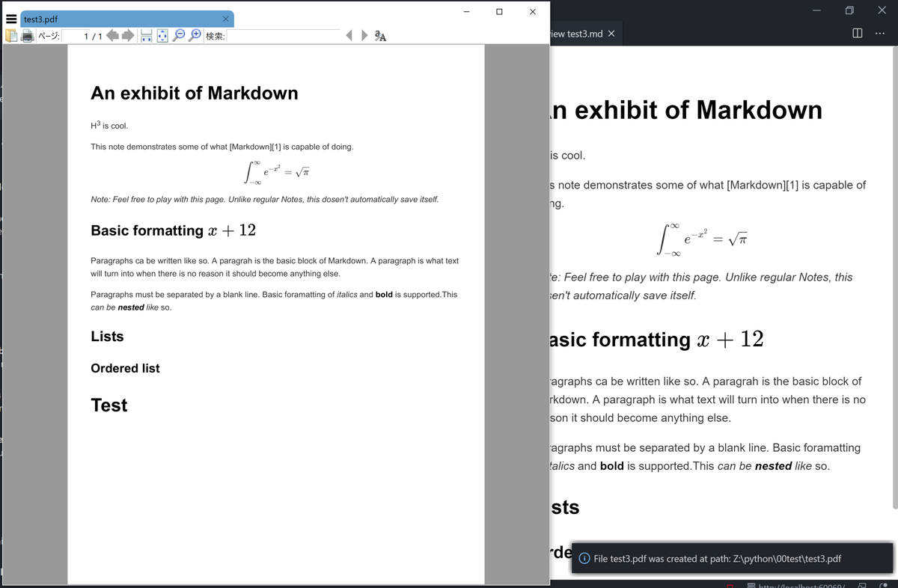Click the 検索 search text field
Viewport: 898px width, 588px height.
284,36
